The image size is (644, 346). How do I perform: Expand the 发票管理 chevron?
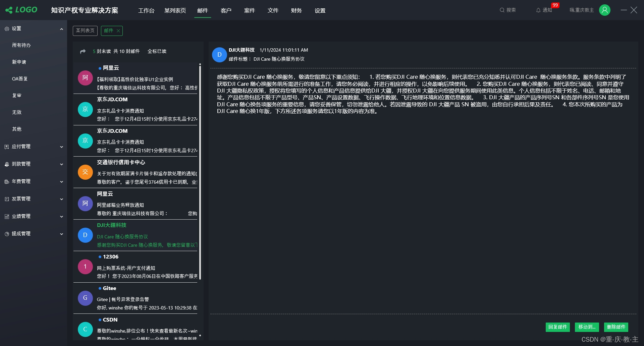click(x=61, y=199)
